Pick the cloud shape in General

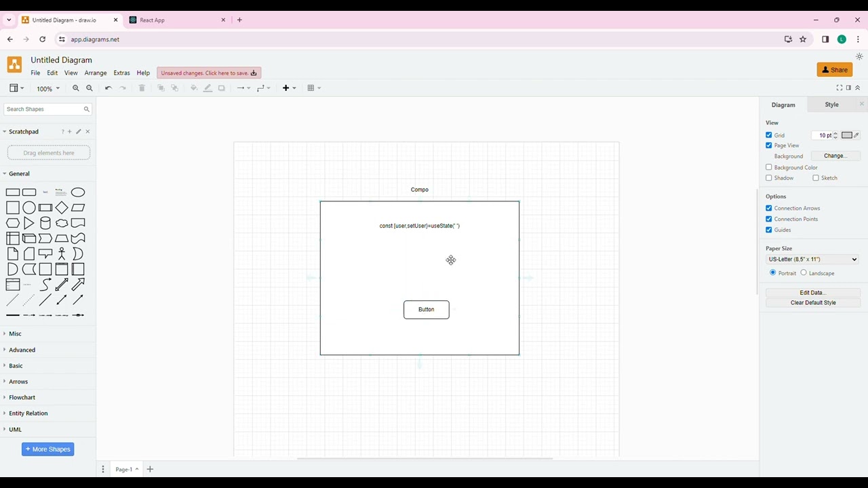(62, 223)
